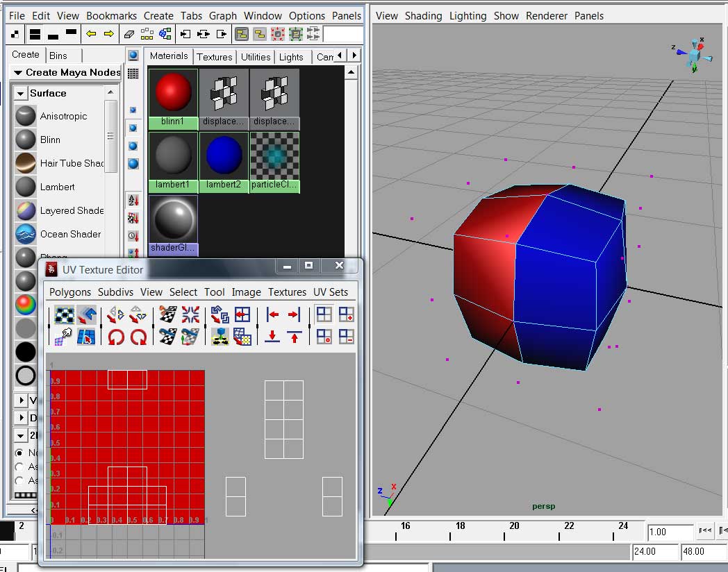Select the shaderGl... material swatch
This screenshot has height=572, width=728.
point(173,225)
